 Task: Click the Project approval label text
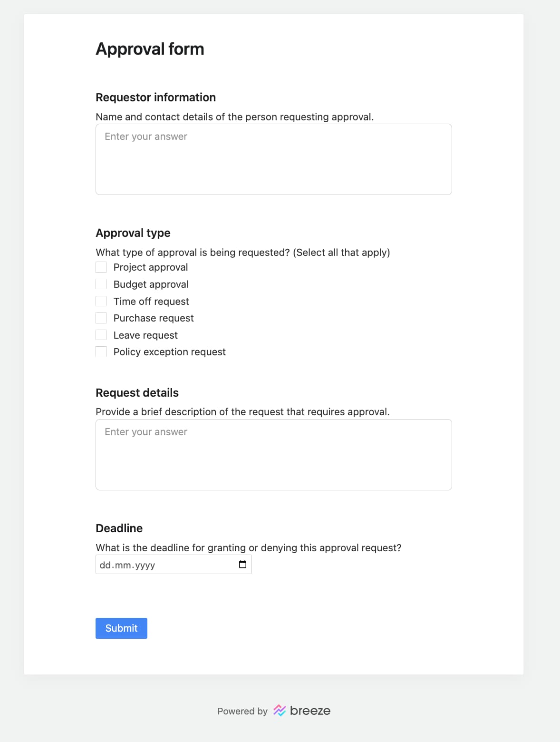tap(150, 267)
